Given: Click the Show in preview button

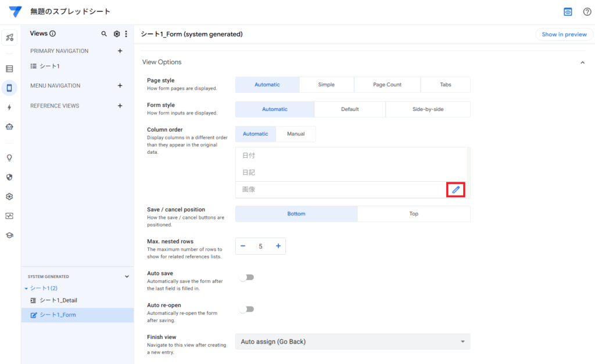Looking at the screenshot, I should pyautogui.click(x=564, y=34).
